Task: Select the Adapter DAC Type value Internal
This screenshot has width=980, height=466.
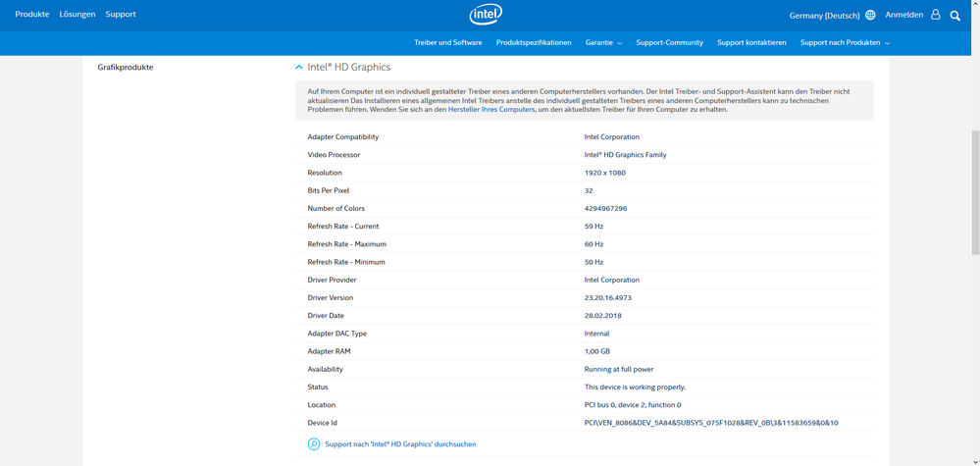Action: pos(596,334)
